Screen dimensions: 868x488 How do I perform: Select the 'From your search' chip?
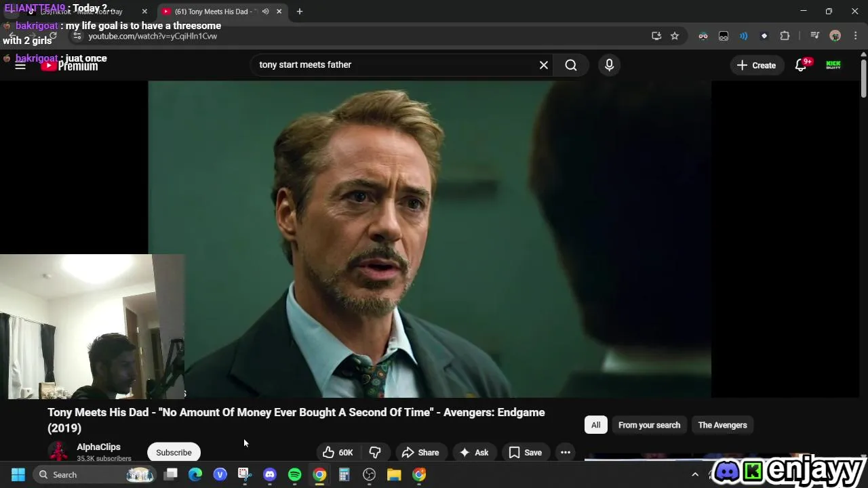click(649, 425)
